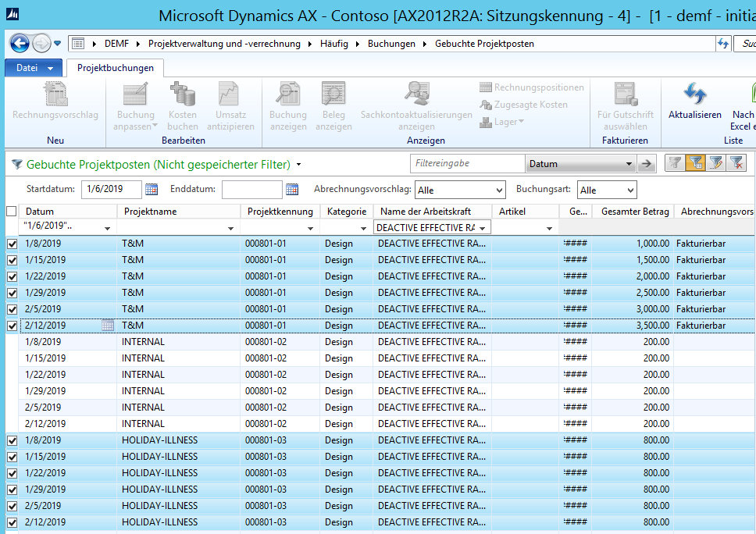Open the Buchungsart dropdown
Screen dimensions: 756x534
click(629, 190)
